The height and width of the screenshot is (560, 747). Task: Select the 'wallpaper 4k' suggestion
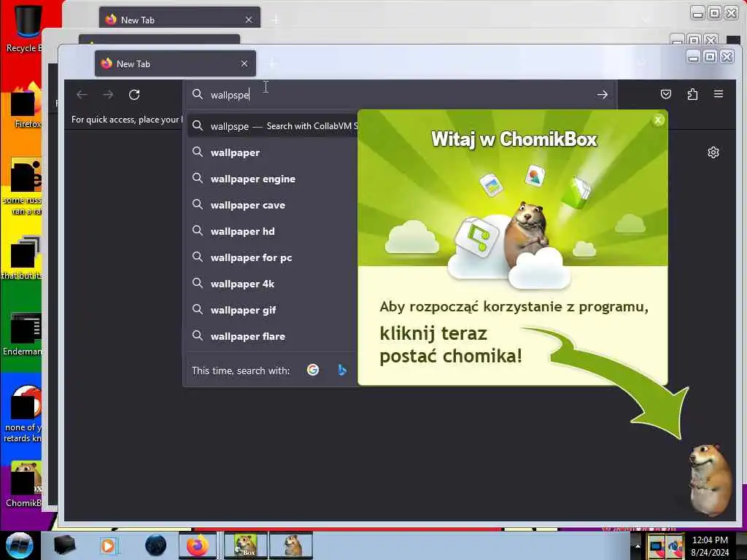coord(271,284)
